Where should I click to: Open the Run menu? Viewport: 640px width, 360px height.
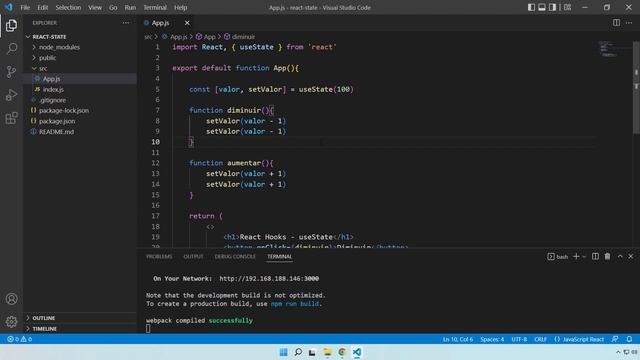click(x=130, y=7)
